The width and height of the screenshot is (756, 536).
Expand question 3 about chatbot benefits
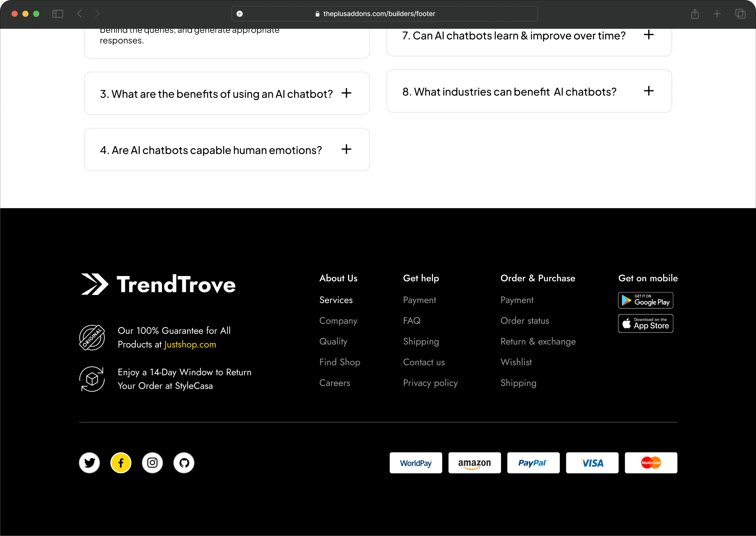[346, 93]
